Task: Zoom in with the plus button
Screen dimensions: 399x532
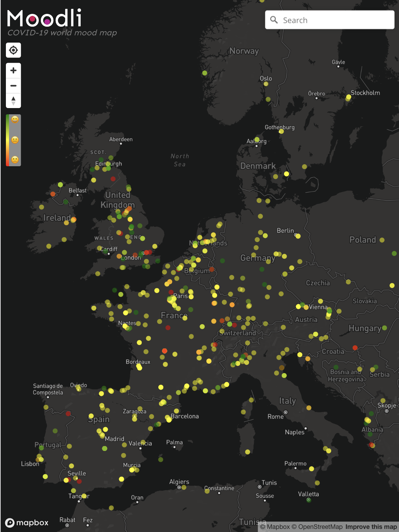Action: 14,71
